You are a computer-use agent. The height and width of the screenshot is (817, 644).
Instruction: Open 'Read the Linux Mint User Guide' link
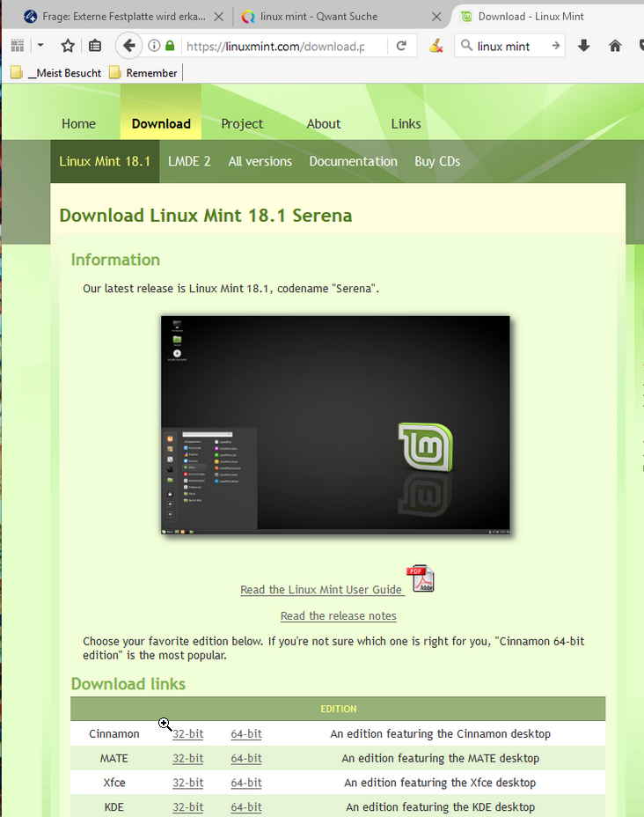(321, 589)
